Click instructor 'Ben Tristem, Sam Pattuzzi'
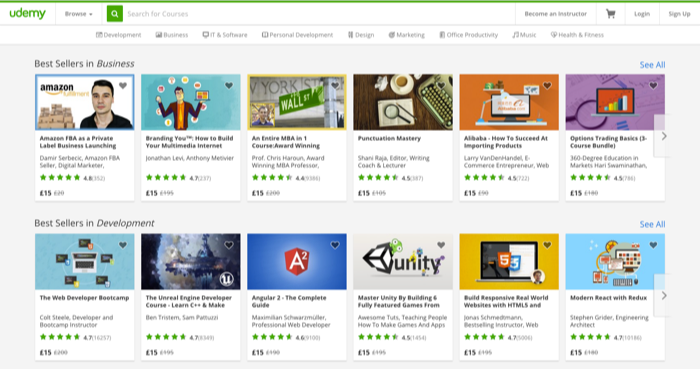This screenshot has height=369, width=700. coord(182,317)
